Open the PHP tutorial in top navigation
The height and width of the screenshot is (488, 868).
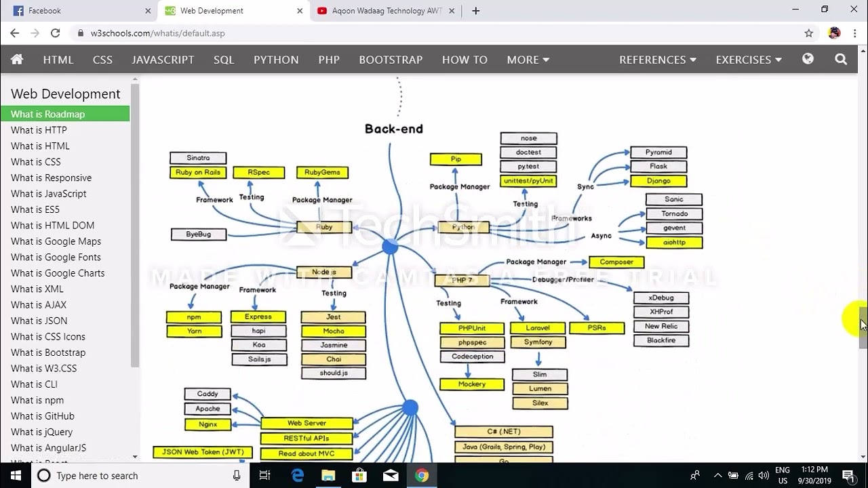[329, 60]
